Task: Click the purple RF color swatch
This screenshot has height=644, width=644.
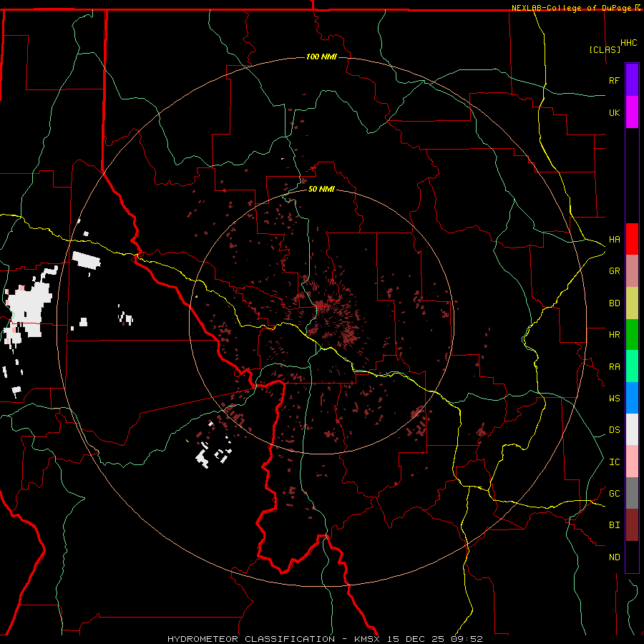Action: click(632, 80)
